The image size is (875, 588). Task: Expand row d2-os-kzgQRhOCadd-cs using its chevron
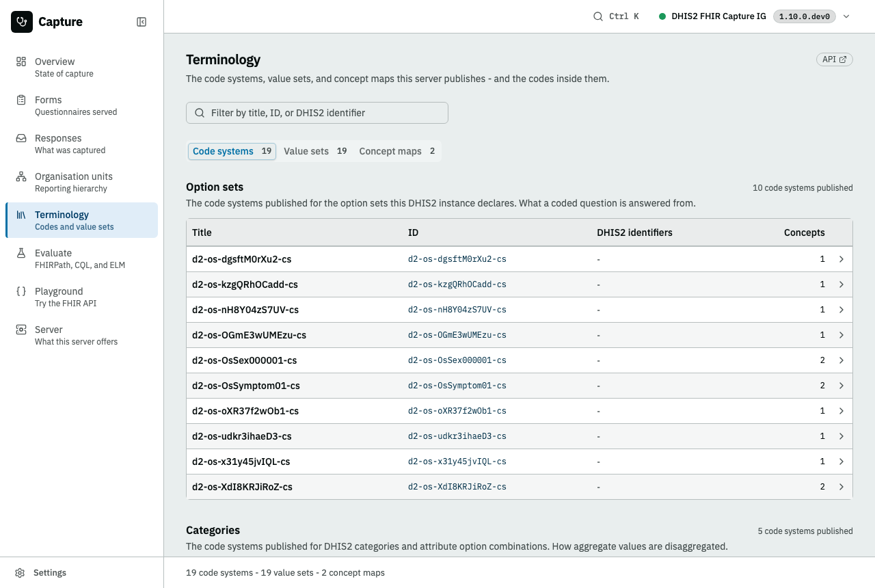[x=842, y=284]
